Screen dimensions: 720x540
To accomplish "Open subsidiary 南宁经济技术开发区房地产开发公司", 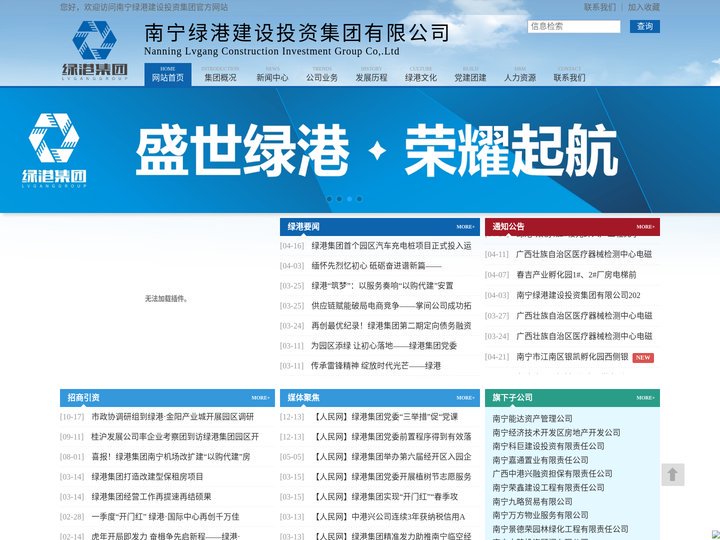I will (x=557, y=433).
